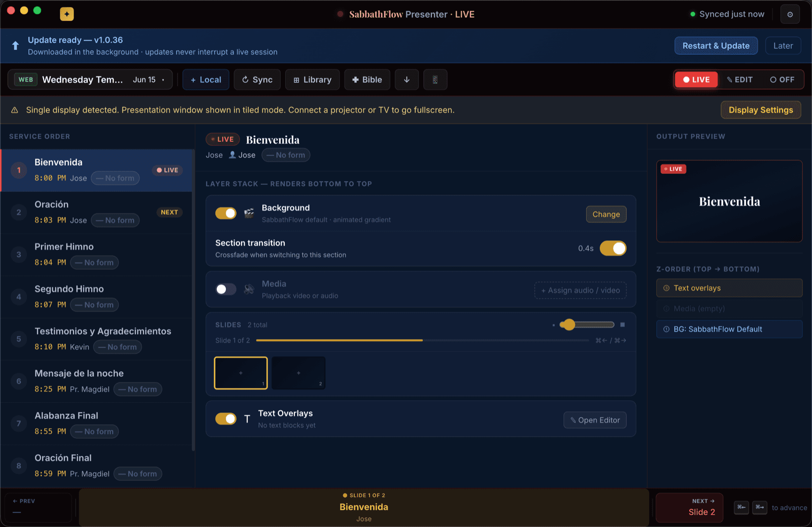
Task: Click the update-ready up arrow icon
Action: coord(15,46)
